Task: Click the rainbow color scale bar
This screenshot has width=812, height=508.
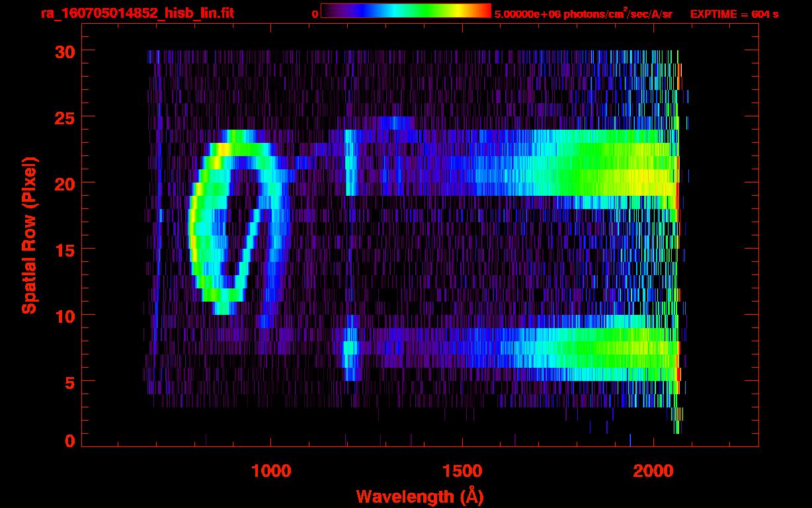Action: pyautogui.click(x=406, y=11)
